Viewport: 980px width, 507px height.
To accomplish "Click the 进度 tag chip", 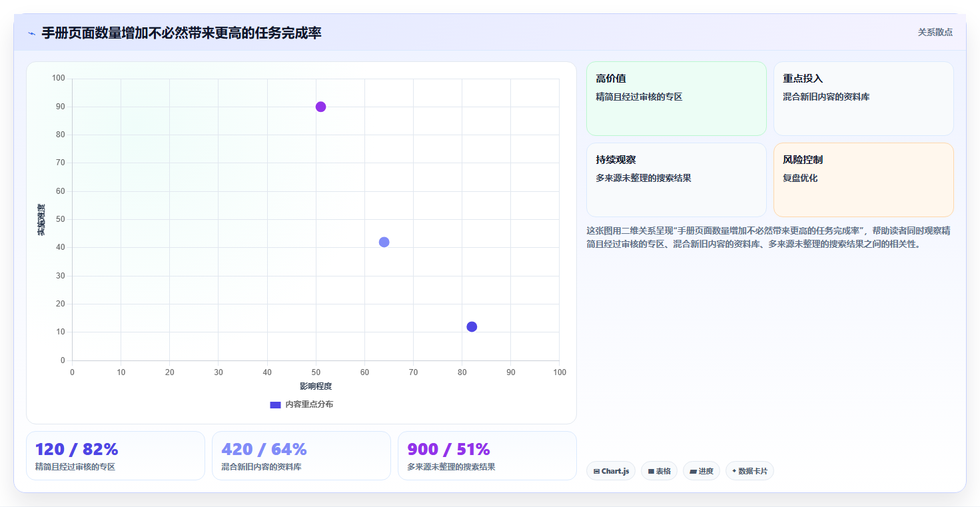I will point(702,471).
